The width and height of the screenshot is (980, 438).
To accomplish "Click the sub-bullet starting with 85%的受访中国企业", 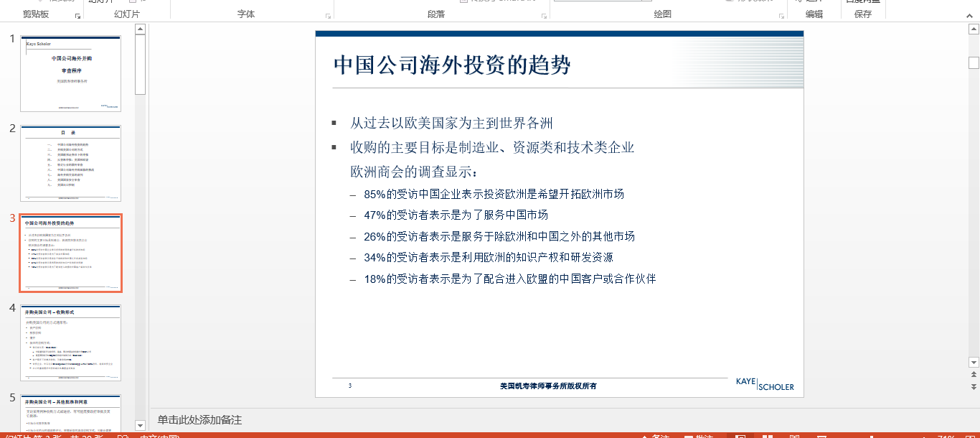I will point(494,194).
